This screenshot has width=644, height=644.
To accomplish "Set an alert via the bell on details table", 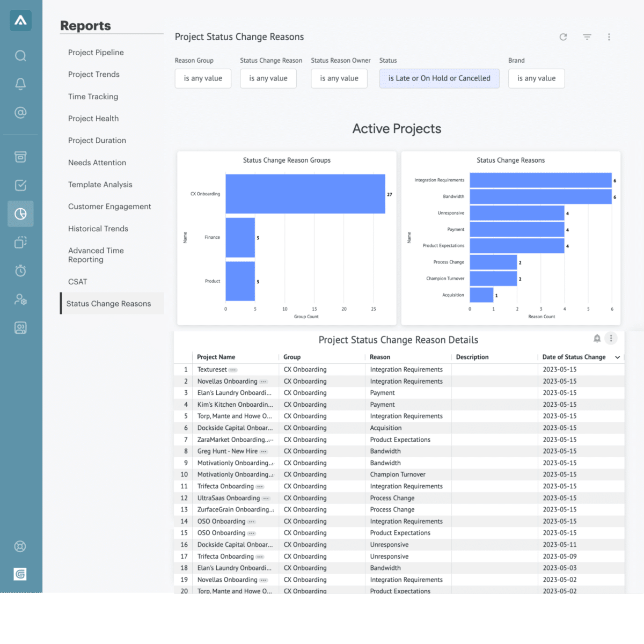I will [597, 338].
